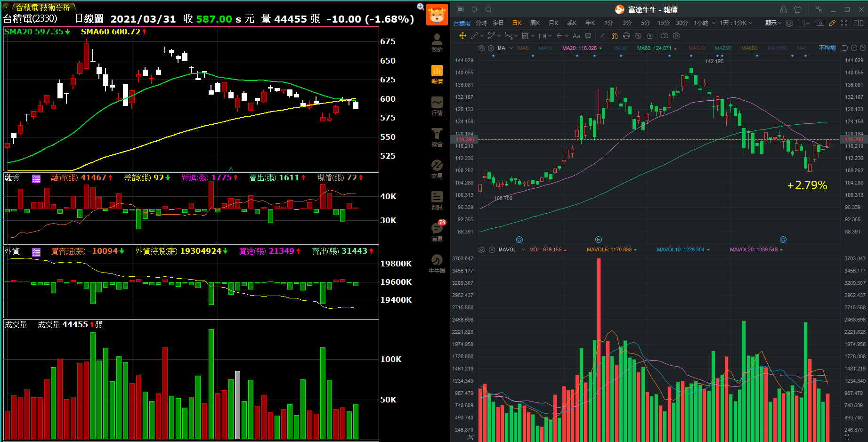
Task: Remove the MAVOL indicator with X icon
Action: coord(491,249)
